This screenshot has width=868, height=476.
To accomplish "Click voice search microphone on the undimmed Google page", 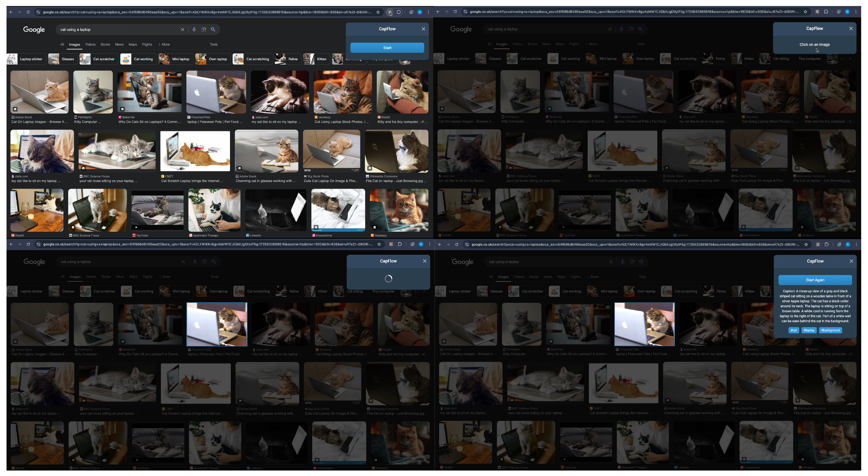I will (194, 29).
